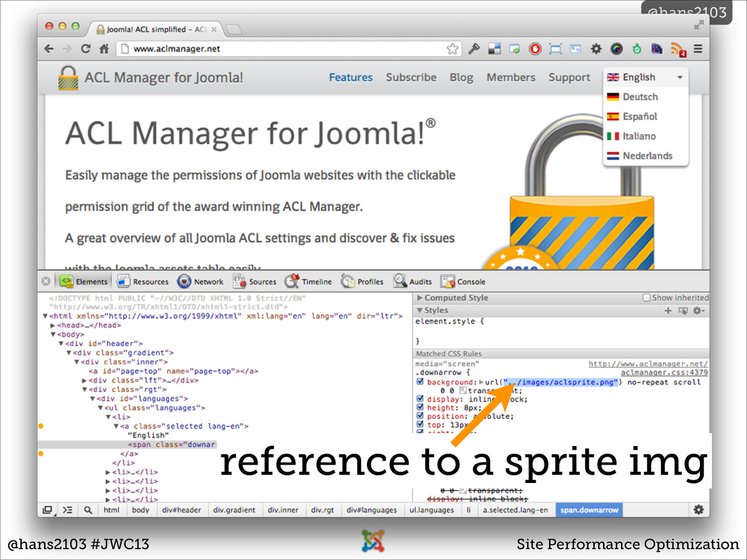Screen dimensions: 747x560
Task: Uncheck the background property checkbox
Action: click(x=420, y=382)
